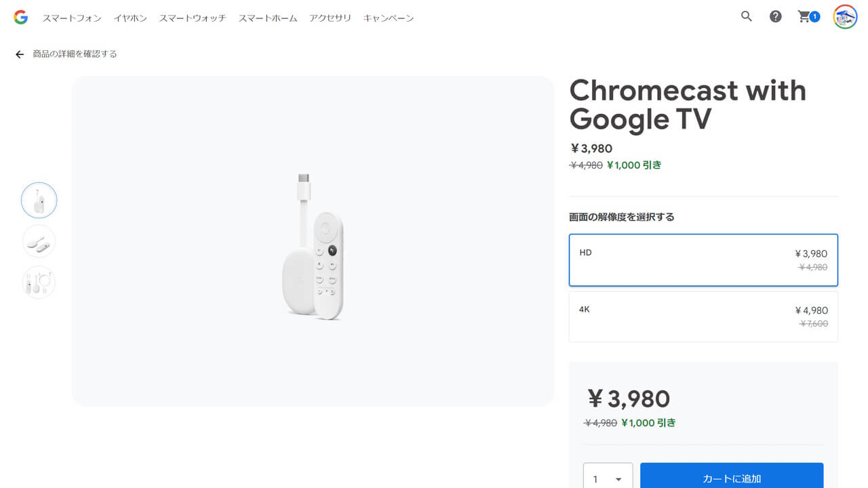Viewport: 868px width, 488px height.
Task: Open the スマートフォン menu
Action: 72,18
